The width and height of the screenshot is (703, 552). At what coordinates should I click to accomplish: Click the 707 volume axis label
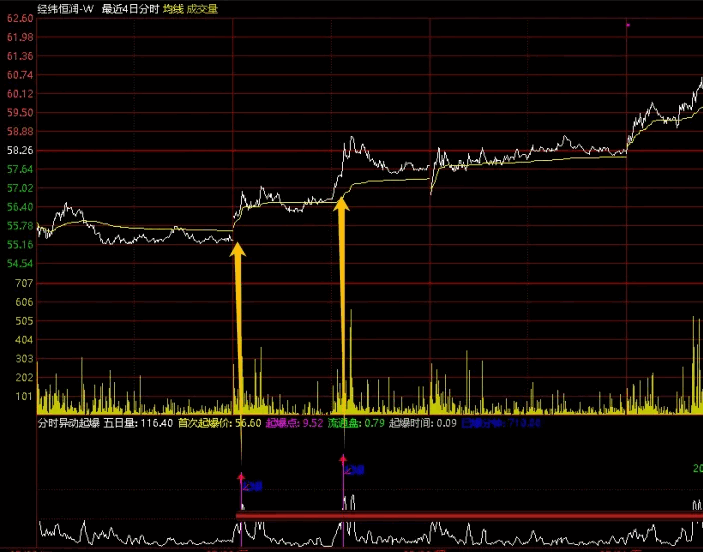pyautogui.click(x=24, y=283)
